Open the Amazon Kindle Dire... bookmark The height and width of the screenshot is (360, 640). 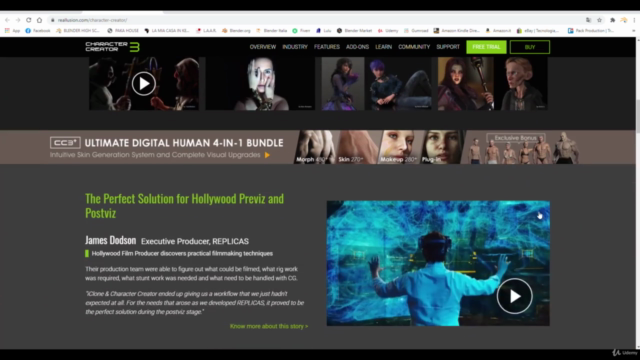pos(456,31)
